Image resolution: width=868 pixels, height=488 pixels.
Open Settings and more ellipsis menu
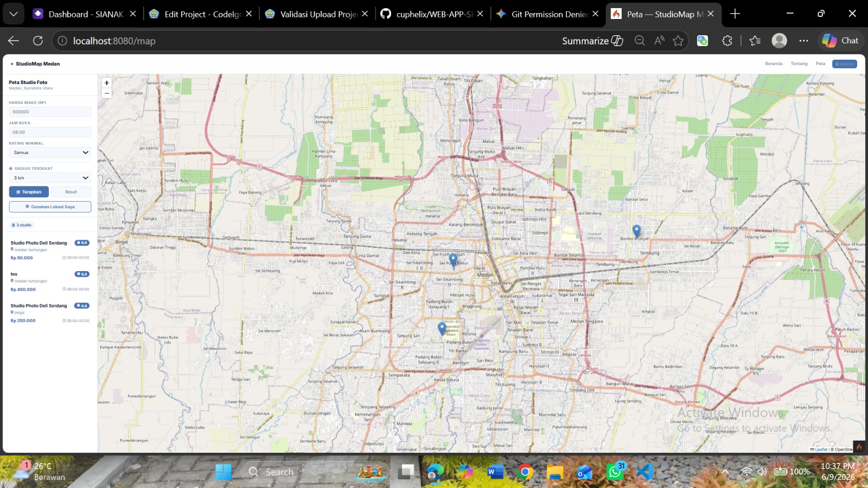tap(803, 41)
